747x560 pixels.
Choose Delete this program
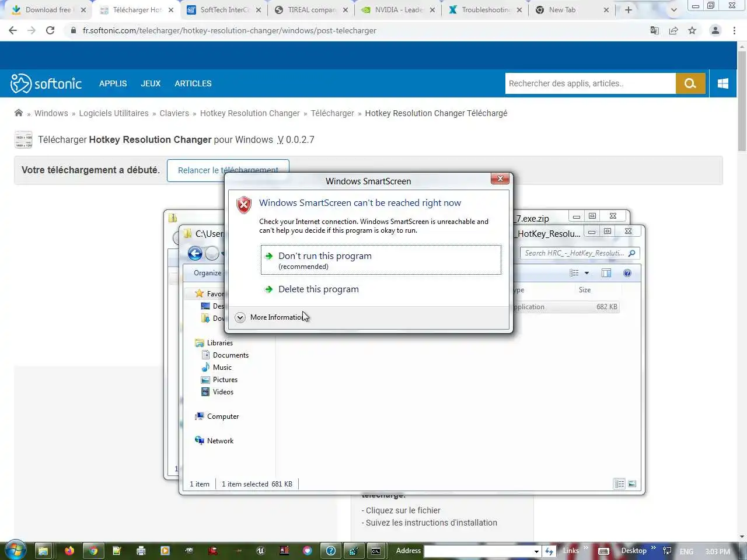click(x=319, y=289)
